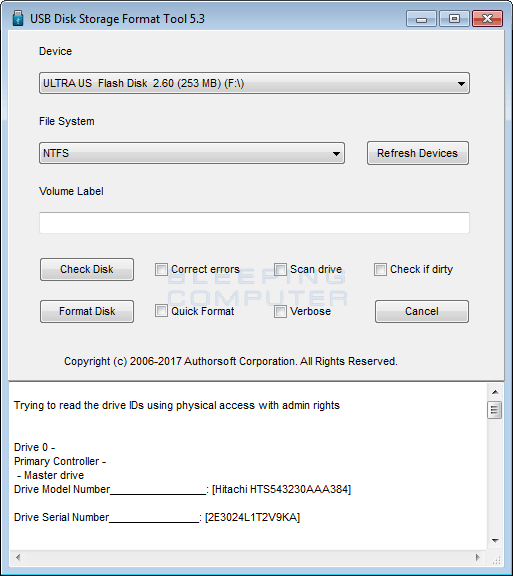Click the 'Trying to read the drive IDs' line
The height and width of the screenshot is (576, 513).
point(177,406)
